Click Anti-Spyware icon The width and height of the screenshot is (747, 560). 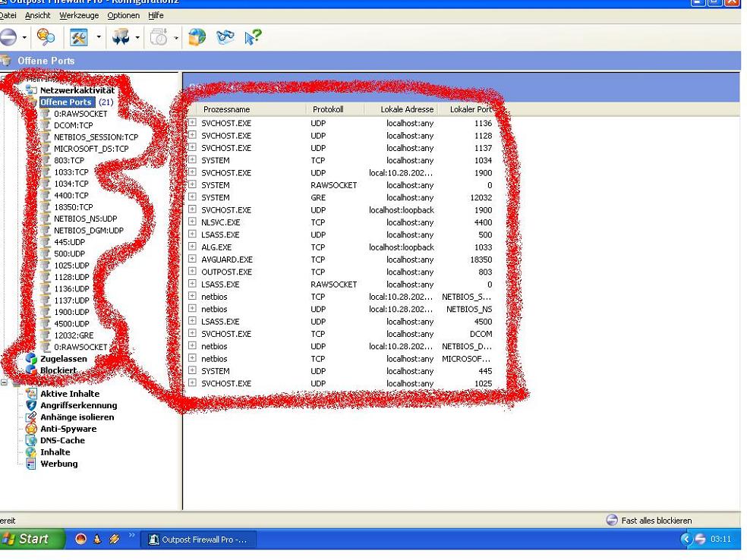point(31,429)
